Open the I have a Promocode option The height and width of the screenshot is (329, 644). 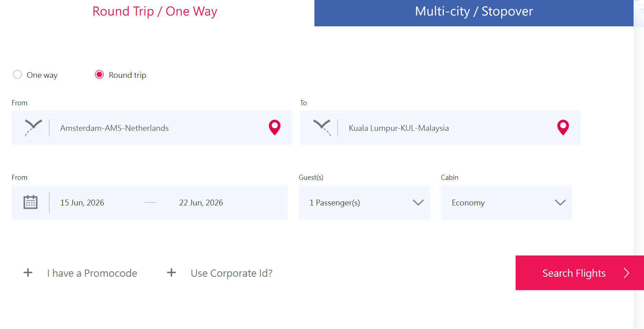click(92, 273)
